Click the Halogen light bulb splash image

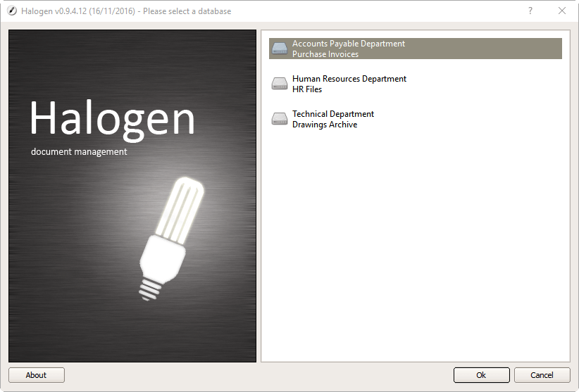(x=132, y=196)
